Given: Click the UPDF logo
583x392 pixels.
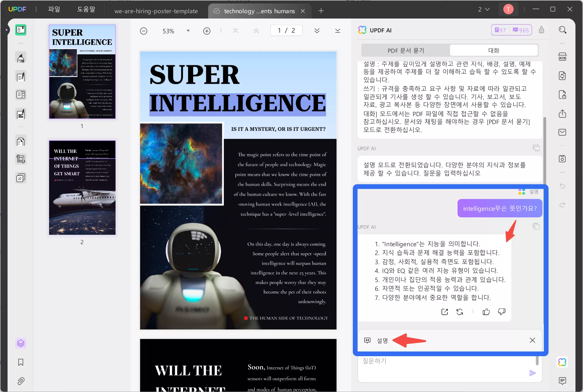Looking at the screenshot, I should [x=17, y=9].
